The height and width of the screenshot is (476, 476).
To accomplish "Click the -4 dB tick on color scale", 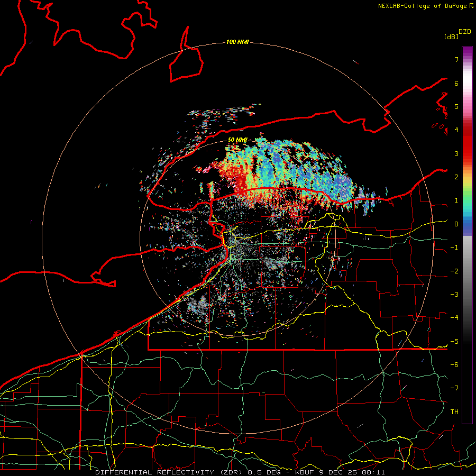I will 454,318.
